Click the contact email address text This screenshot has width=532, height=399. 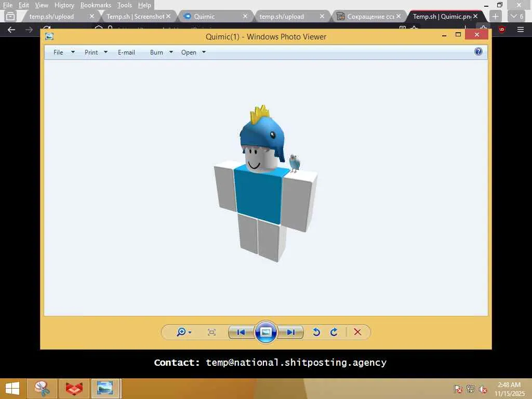(x=296, y=363)
